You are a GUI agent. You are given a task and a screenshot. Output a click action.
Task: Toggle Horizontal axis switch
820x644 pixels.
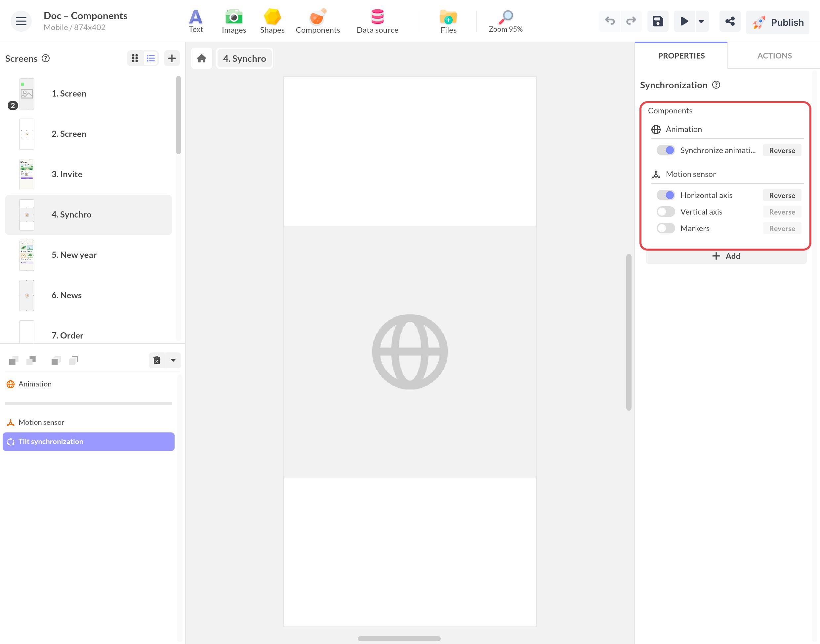[x=666, y=195]
